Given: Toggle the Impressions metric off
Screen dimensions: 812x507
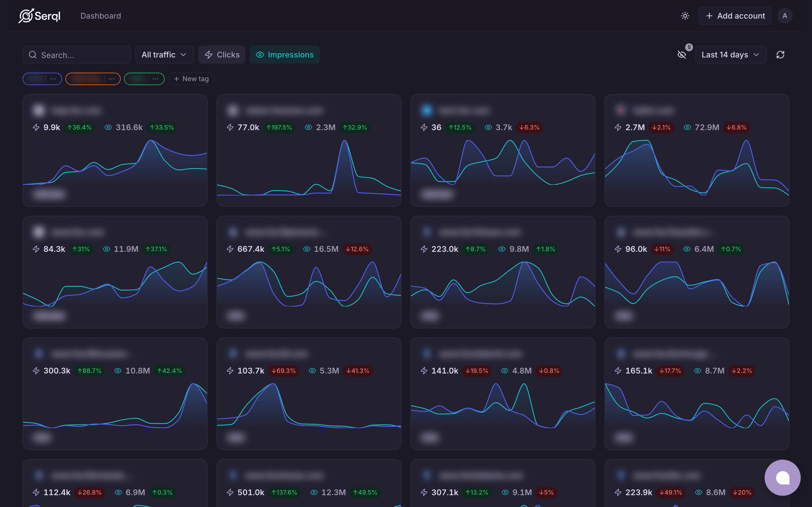Looking at the screenshot, I should pos(284,54).
